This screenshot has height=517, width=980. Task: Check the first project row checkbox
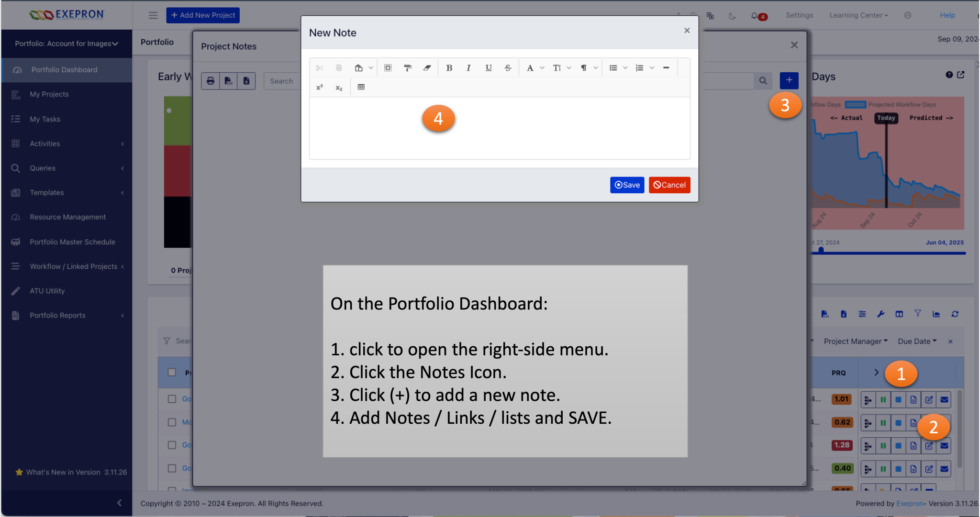tap(172, 399)
